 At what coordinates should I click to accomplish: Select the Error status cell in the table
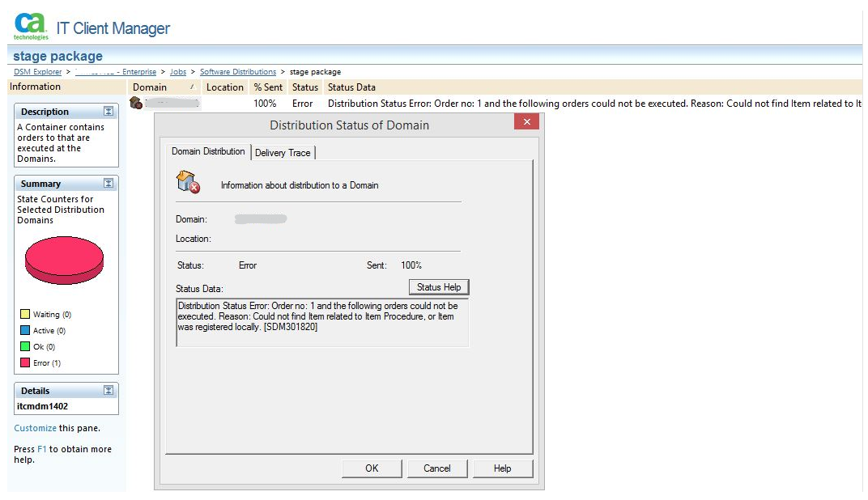[x=302, y=104]
